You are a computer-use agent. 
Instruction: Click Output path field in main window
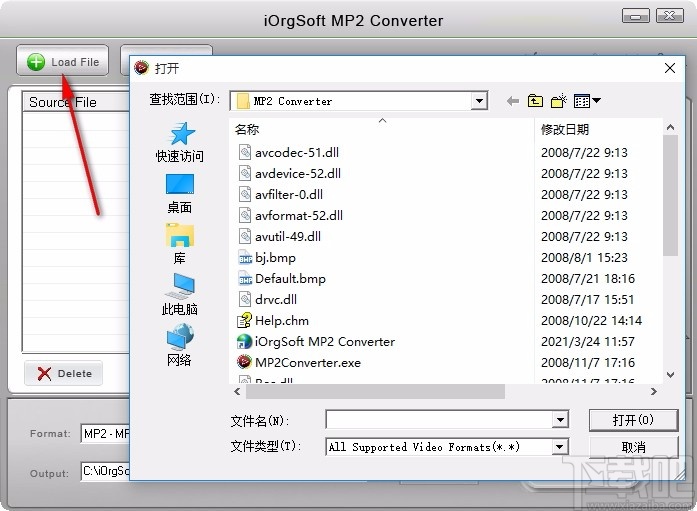105,471
